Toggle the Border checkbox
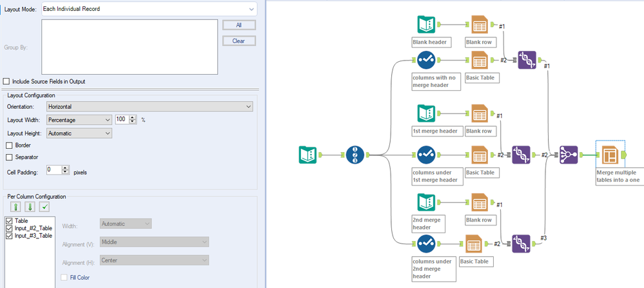Screen dimensions: 644x288 pos(10,145)
